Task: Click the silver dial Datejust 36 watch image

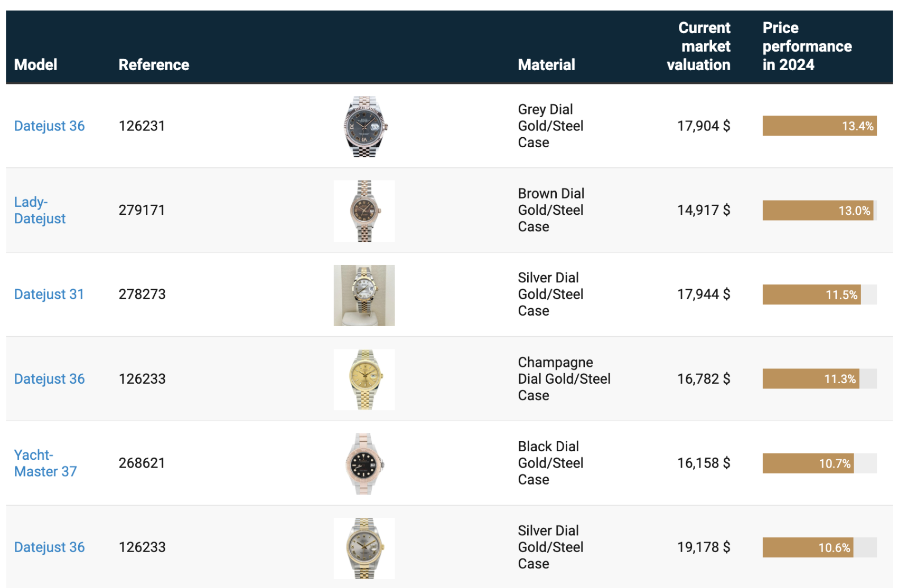Action: [x=364, y=548]
